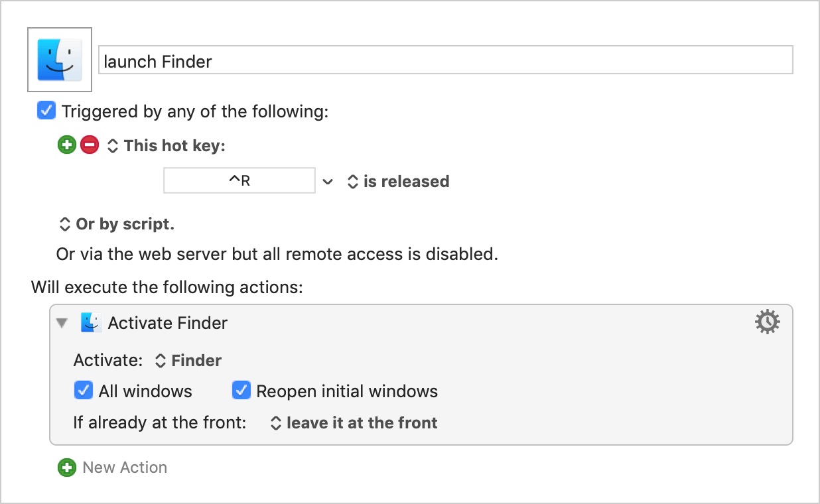Image resolution: width=820 pixels, height=504 pixels.
Task: Remove the hot key trigger red minus
Action: [x=90, y=145]
